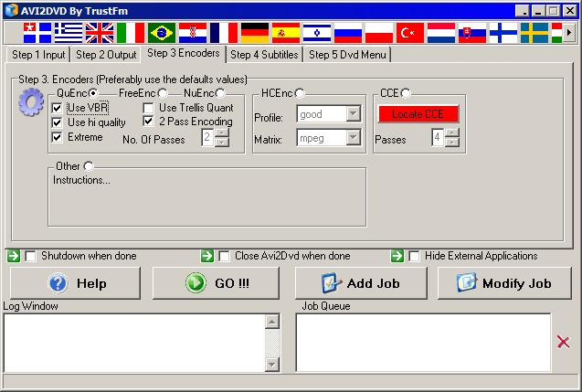Decrease No. Of Passes stepper
This screenshot has height=392, width=582.
click(x=222, y=143)
